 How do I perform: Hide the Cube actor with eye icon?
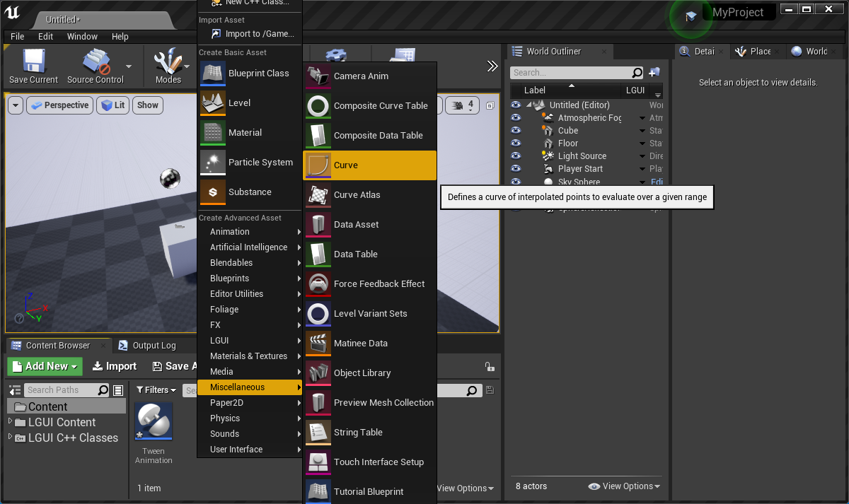click(x=516, y=131)
